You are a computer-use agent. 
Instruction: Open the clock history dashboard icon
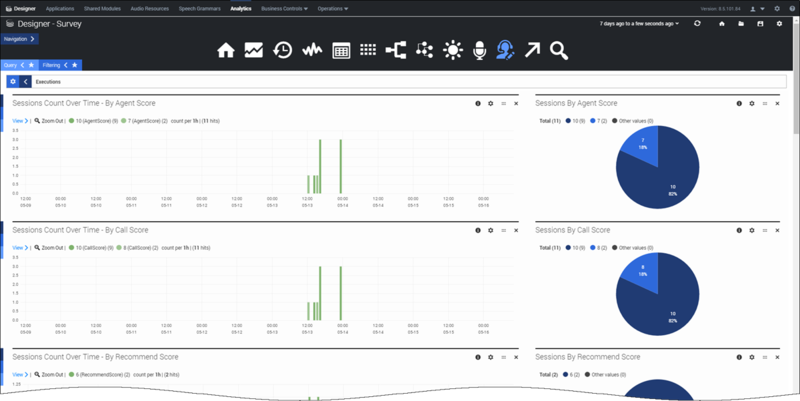pos(283,50)
